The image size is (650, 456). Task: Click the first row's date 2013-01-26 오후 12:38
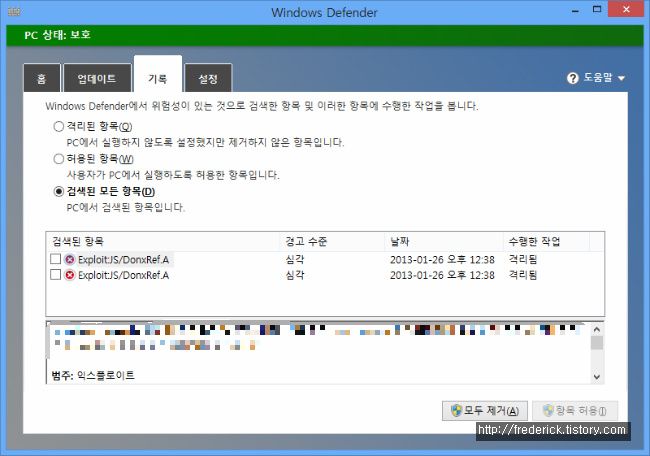tap(442, 260)
